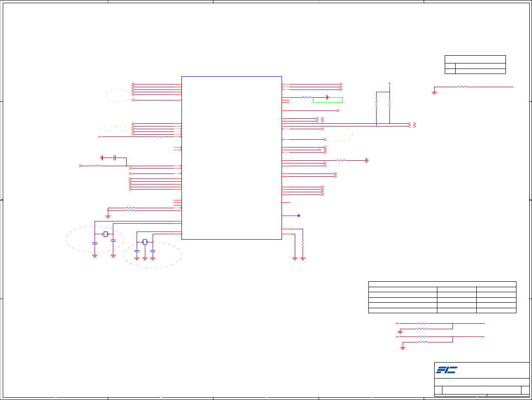This screenshot has width=532, height=400.
Task: Select the large empty table above title block
Action: coord(442,297)
